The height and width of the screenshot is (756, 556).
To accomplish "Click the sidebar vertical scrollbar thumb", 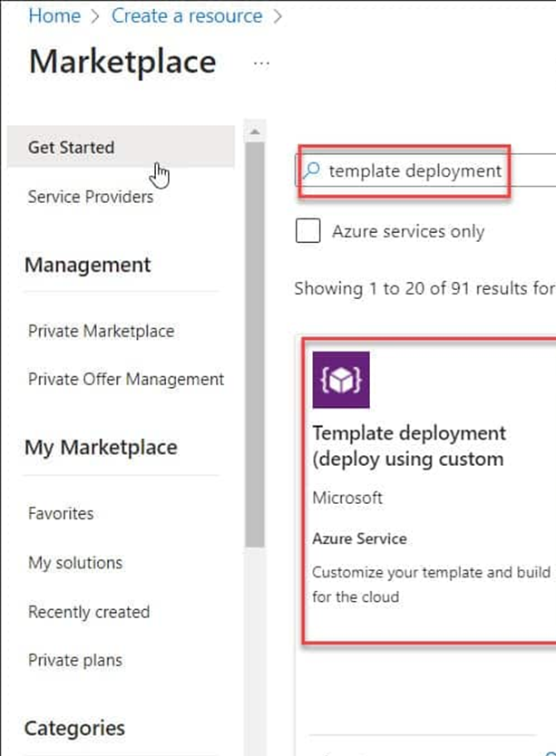I will [254, 344].
